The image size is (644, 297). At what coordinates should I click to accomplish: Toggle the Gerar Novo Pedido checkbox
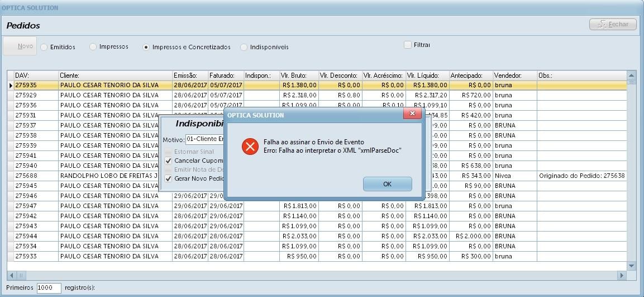click(168, 178)
